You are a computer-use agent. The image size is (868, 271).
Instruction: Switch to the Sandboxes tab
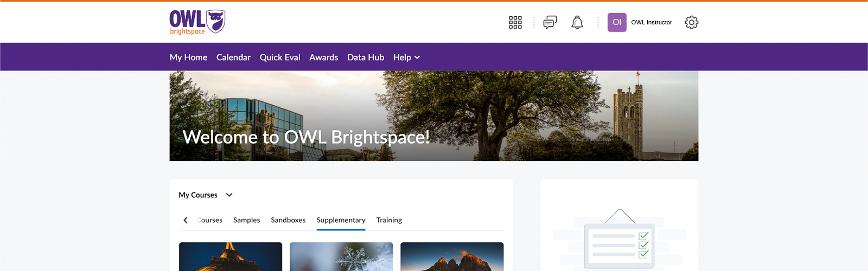tap(288, 220)
